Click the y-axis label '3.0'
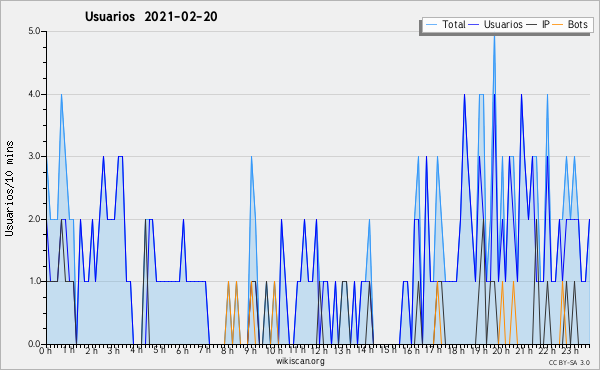This screenshot has height=370, width=600. (x=34, y=156)
